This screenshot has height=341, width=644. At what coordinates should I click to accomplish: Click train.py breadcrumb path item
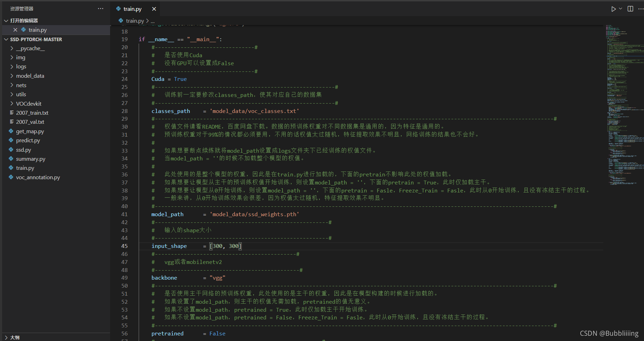[x=135, y=21]
